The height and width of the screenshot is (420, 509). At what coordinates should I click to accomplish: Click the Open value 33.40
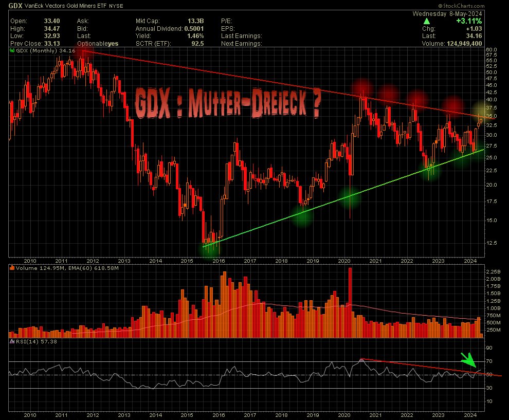pyautogui.click(x=52, y=21)
